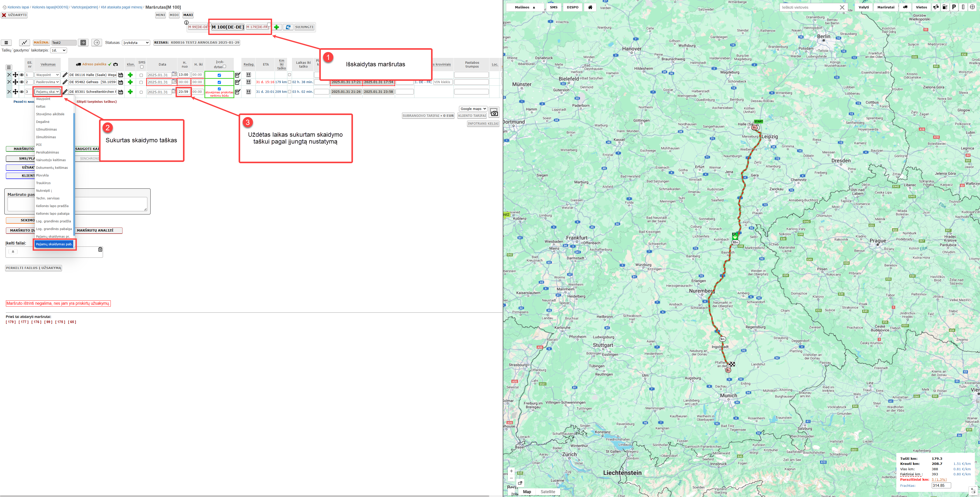Toggle the SMS header checkbox
Screen dimensions: 980x497
(x=142, y=67)
